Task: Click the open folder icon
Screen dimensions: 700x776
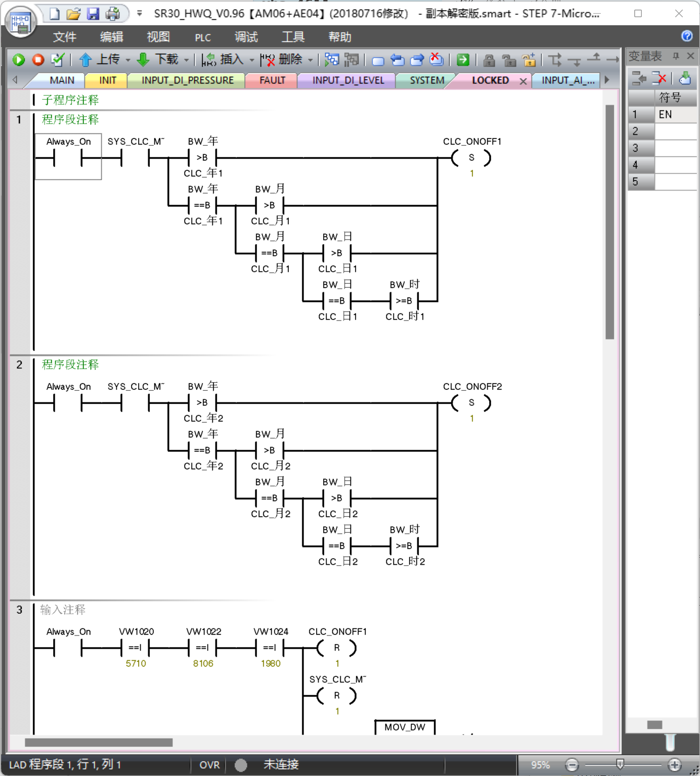Action: (x=74, y=14)
